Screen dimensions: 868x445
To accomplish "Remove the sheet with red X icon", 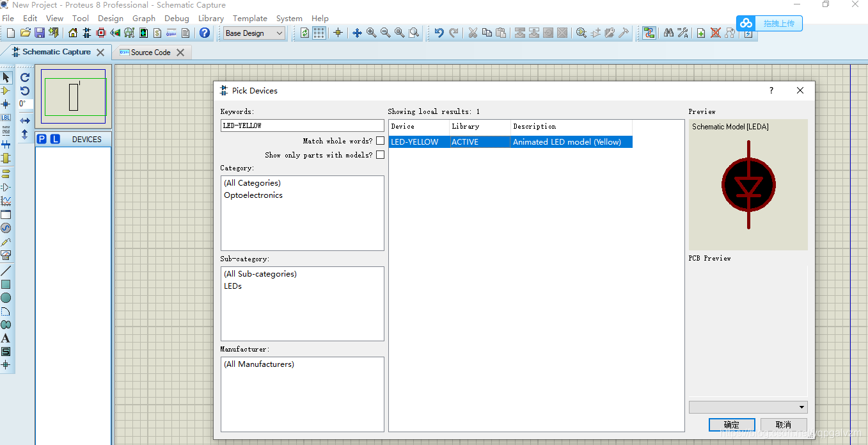I will click(715, 33).
